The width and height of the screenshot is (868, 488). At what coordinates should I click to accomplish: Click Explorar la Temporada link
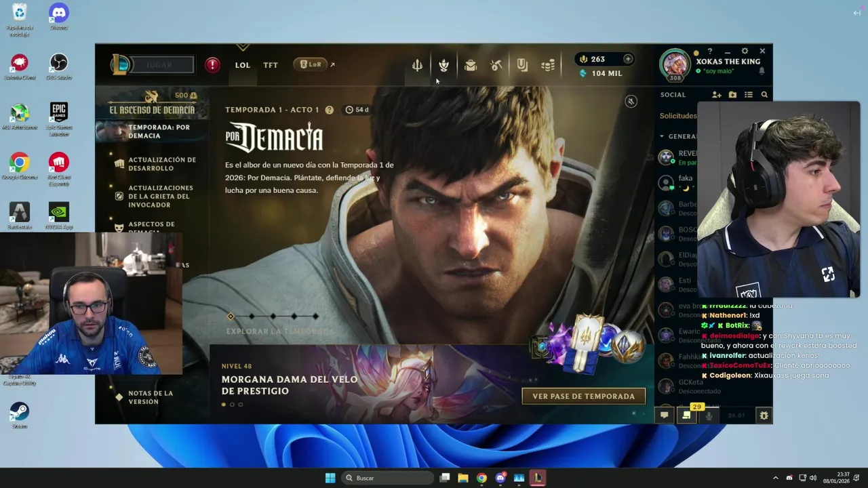pos(280,331)
